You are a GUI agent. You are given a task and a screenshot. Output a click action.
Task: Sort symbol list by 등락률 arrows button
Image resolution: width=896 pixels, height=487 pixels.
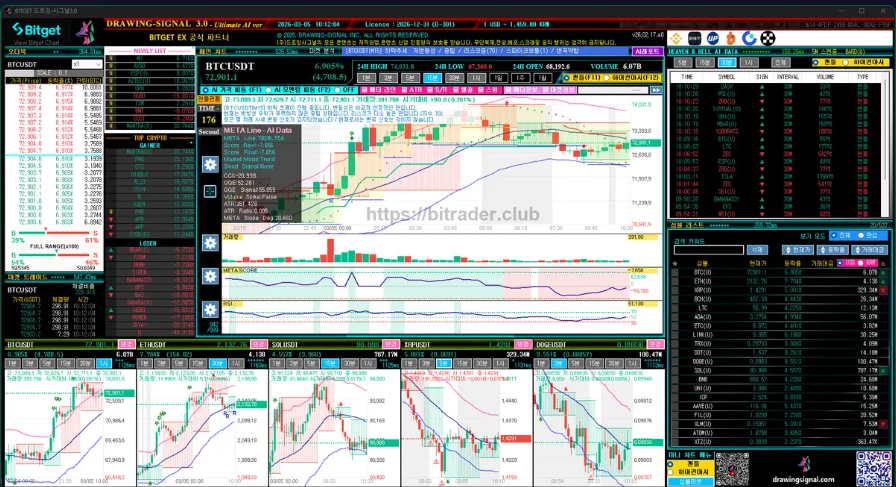[x=833, y=250]
